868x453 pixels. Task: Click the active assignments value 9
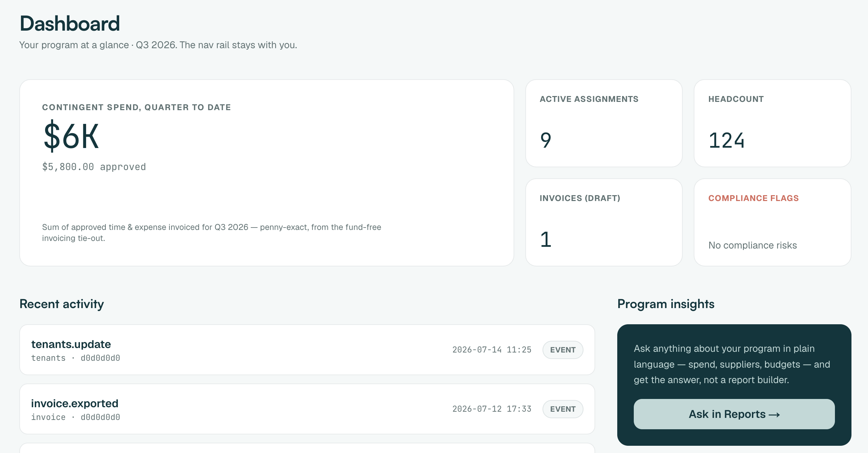pos(546,140)
